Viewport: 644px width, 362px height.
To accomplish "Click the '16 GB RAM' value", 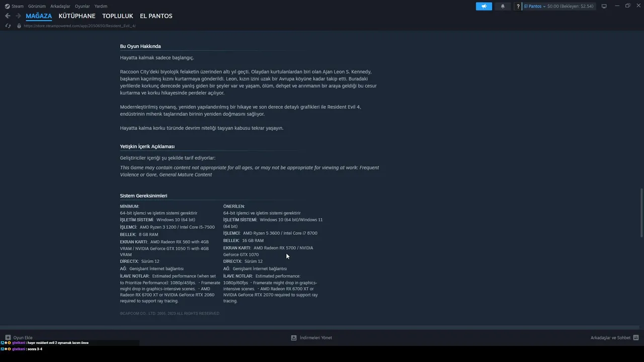I will tap(253, 240).
